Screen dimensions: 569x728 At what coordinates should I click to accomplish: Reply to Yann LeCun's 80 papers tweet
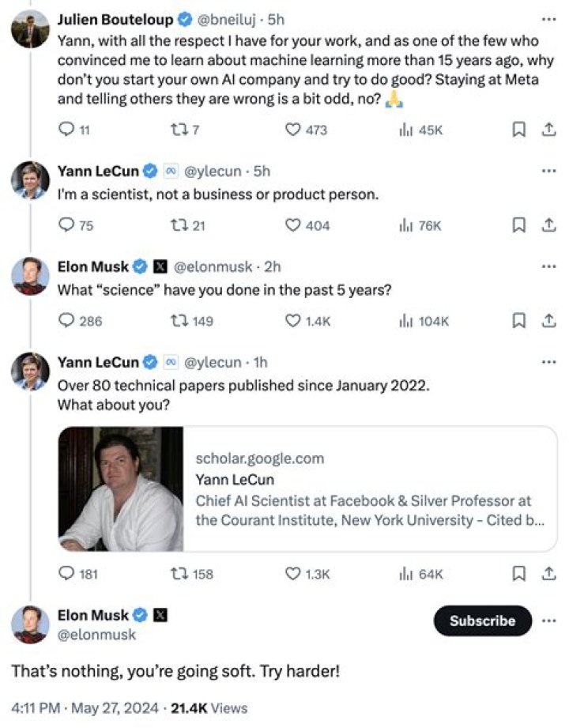click(x=66, y=574)
